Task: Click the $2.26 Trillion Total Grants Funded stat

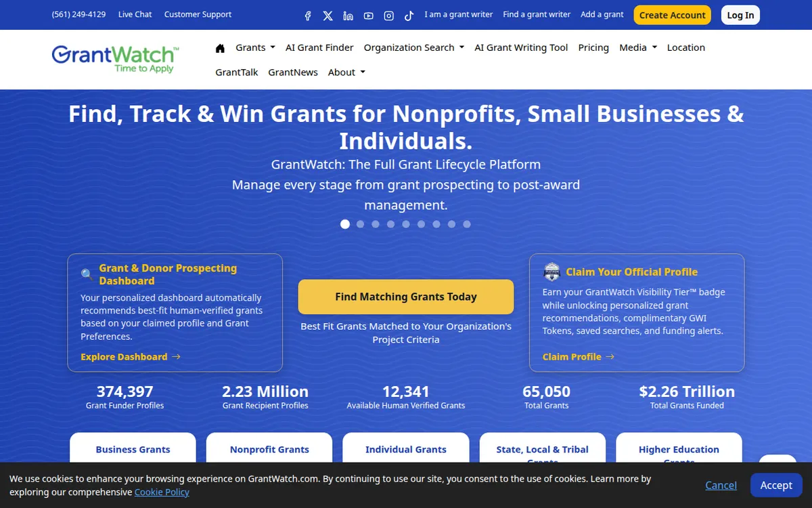Action: (687, 397)
